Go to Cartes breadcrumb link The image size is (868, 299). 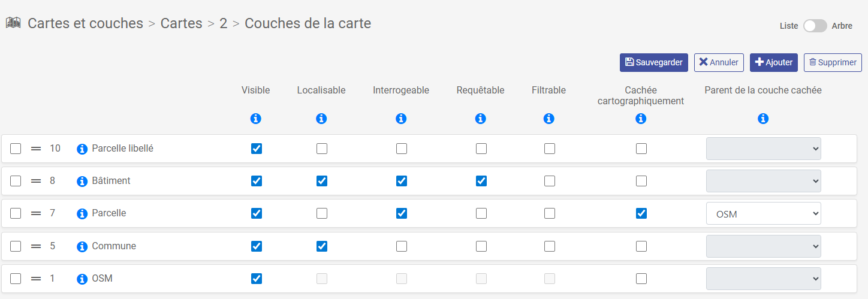point(181,23)
